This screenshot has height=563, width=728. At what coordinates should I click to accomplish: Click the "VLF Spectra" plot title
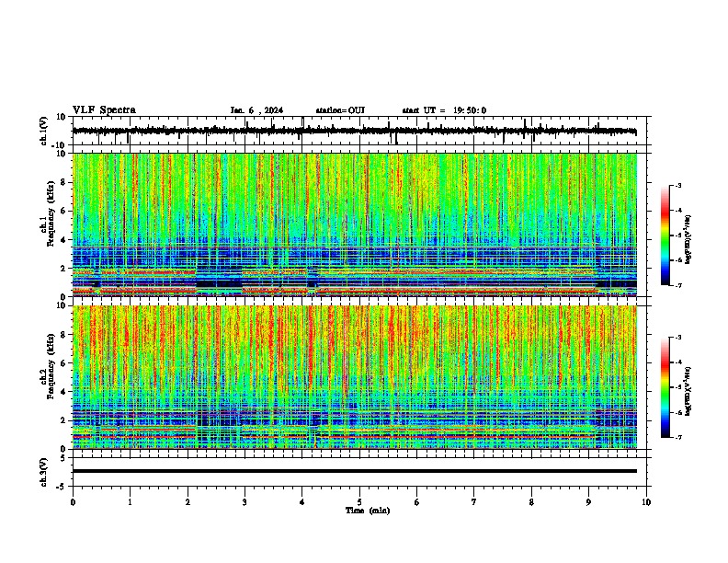click(x=104, y=109)
